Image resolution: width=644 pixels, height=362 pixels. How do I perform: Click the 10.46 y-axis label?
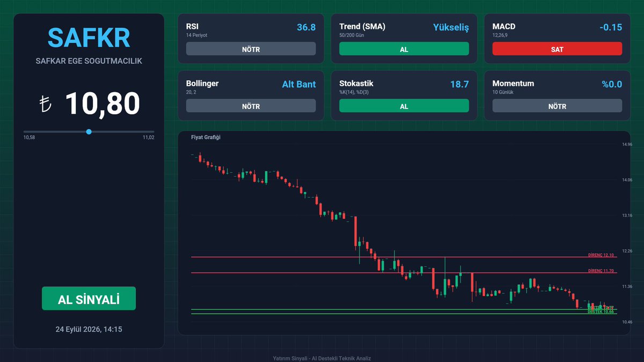pos(627,322)
